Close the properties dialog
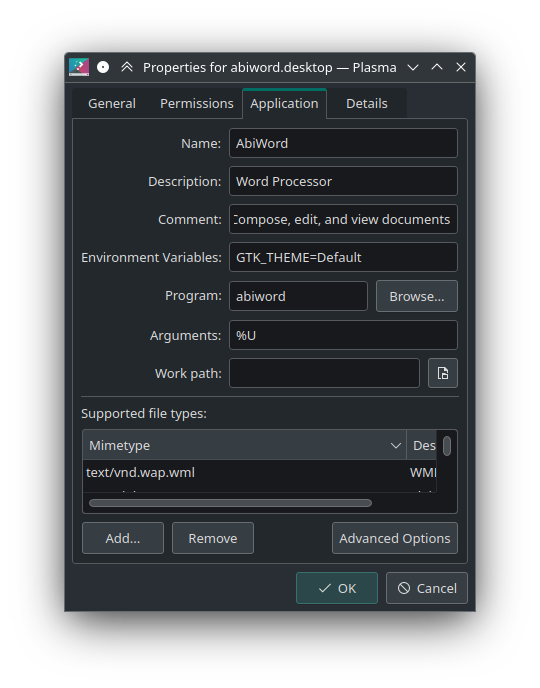Image resolution: width=540 pixels, height=688 pixels. [461, 67]
